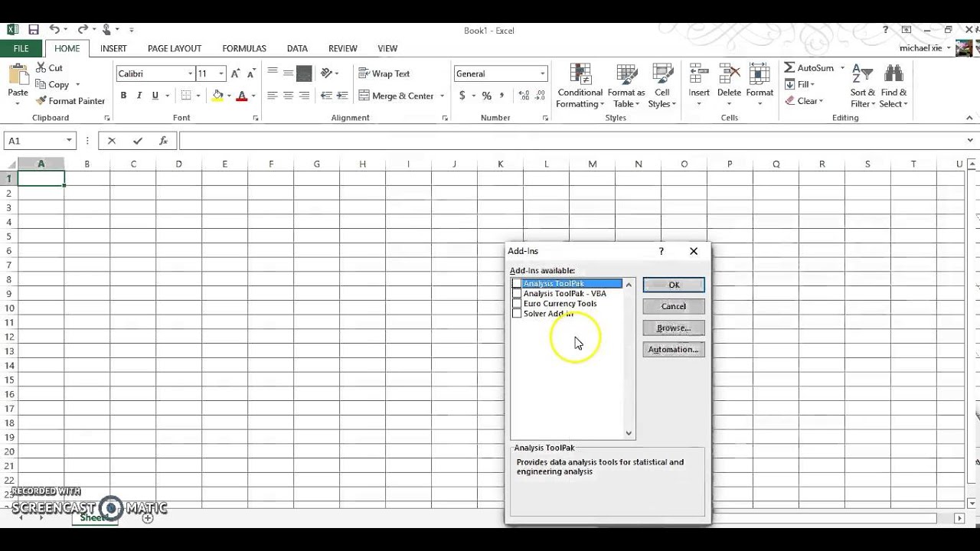The width and height of the screenshot is (980, 551).
Task: Click the Fill Color bucket icon
Action: click(218, 96)
